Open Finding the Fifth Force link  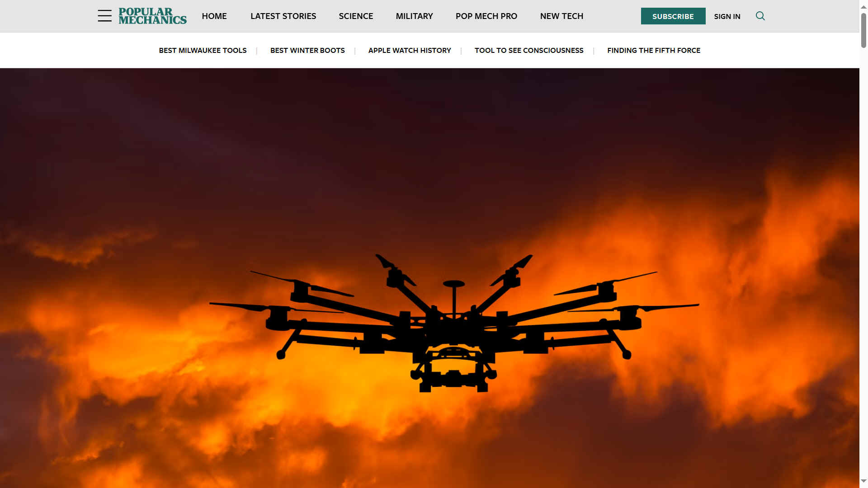654,50
